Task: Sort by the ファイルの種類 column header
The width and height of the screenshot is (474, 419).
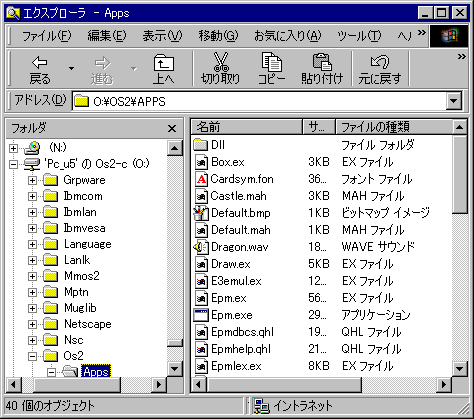Action: click(x=394, y=127)
